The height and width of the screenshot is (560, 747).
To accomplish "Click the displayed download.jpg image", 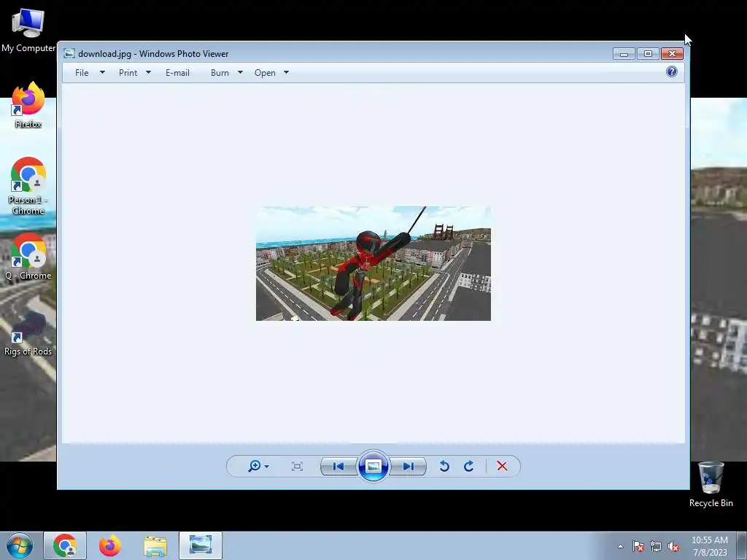I will point(373,263).
